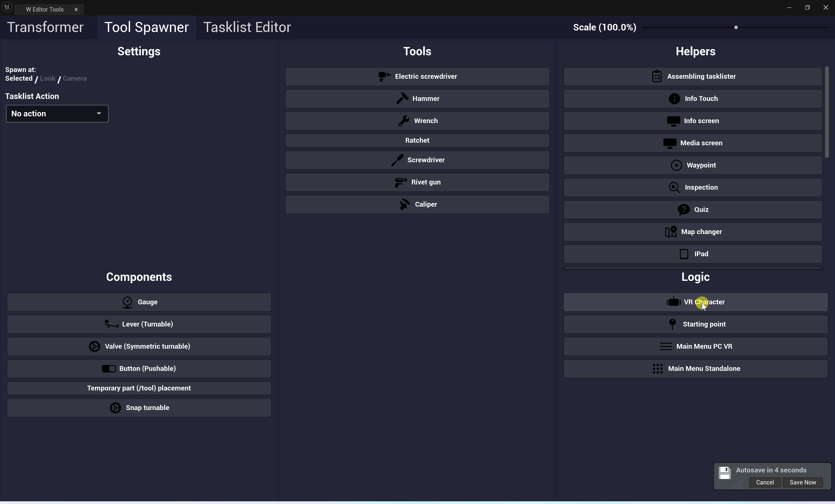Click the Gauge component icon

pos(127,302)
